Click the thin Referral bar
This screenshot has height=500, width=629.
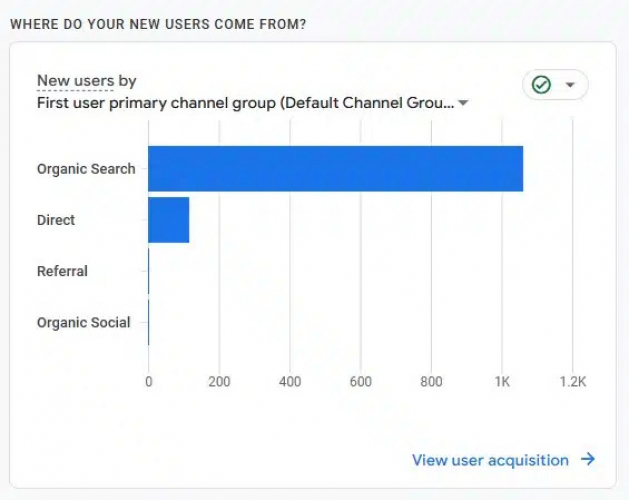149,271
